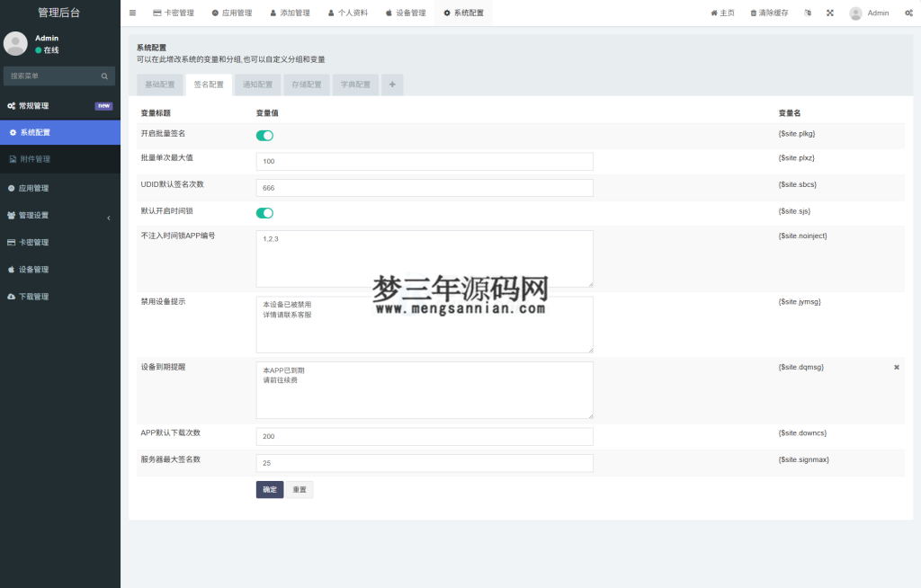
Task: Open the 字典配置 tab
Action: (x=354, y=85)
